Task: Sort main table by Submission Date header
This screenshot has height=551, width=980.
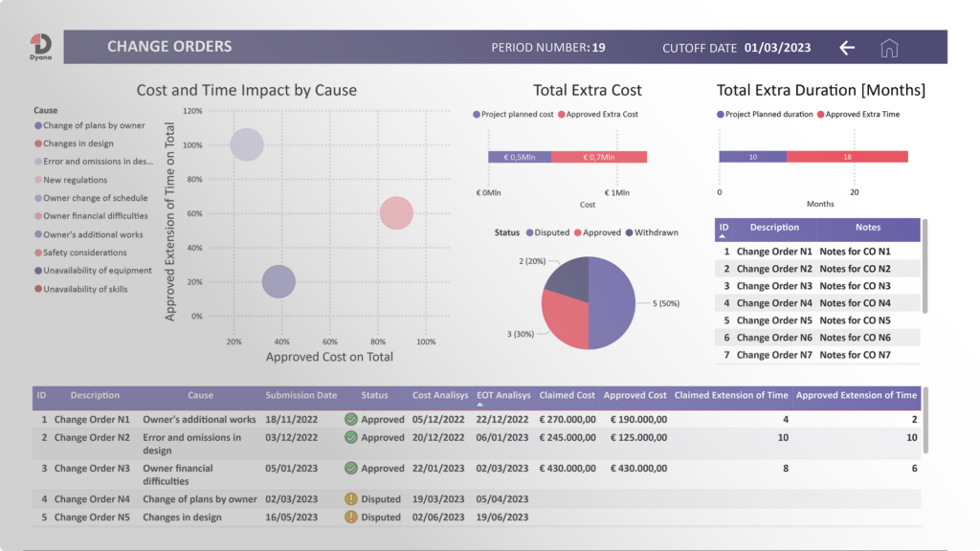Action: (x=301, y=395)
